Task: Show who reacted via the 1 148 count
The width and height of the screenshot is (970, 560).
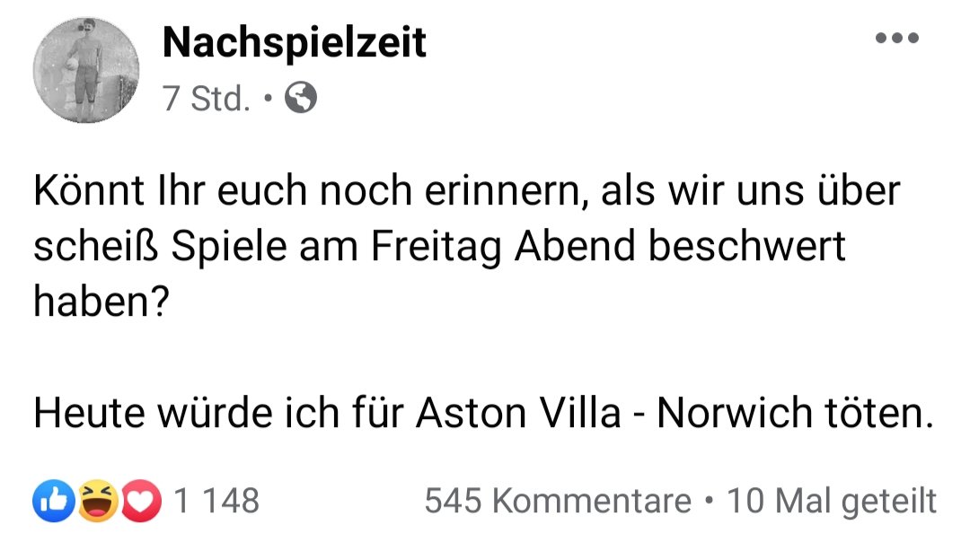Action: 216,501
